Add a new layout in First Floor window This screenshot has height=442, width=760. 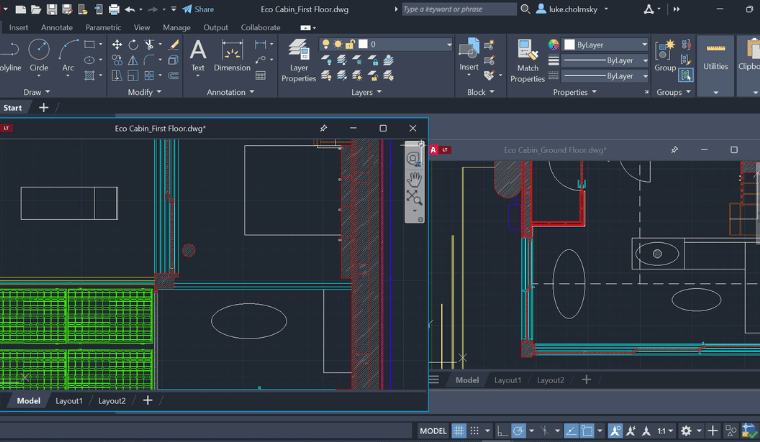148,400
